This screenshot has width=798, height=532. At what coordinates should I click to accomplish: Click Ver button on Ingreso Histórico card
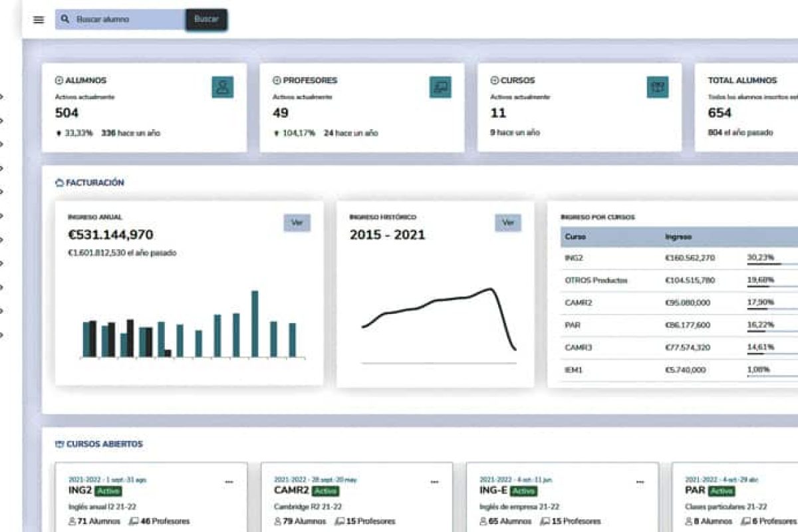click(508, 223)
